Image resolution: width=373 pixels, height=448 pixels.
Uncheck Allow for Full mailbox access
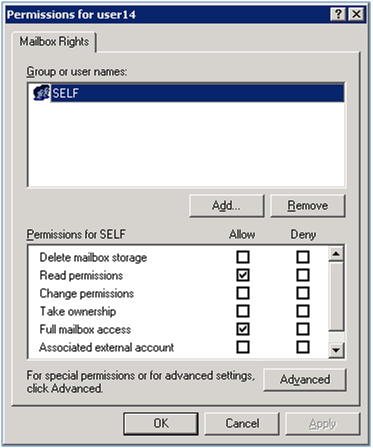click(243, 329)
